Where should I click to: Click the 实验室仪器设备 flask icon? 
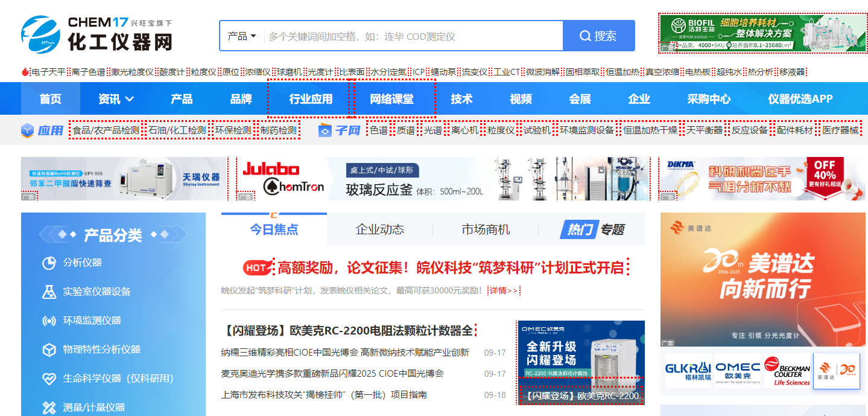pos(49,292)
